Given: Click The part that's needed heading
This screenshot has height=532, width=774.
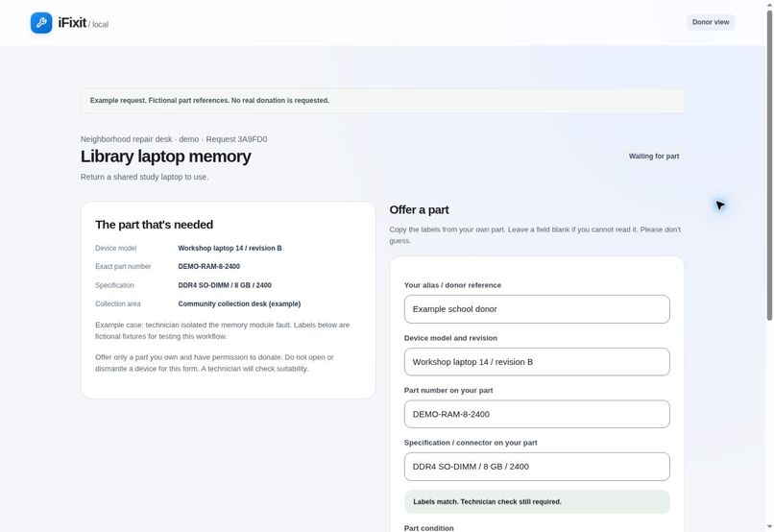Looking at the screenshot, I should (154, 225).
